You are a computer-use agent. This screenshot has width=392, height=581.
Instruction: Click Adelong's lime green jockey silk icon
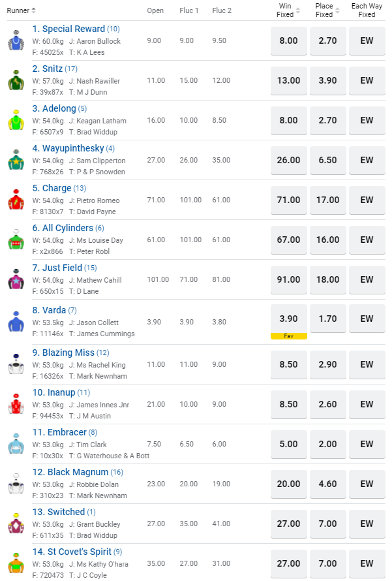click(16, 120)
